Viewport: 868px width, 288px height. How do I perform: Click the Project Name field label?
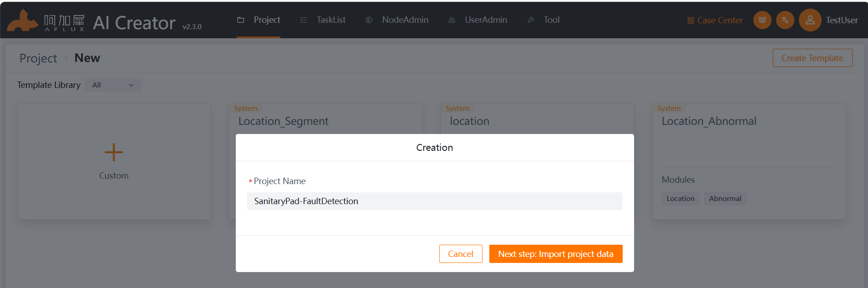pos(279,181)
